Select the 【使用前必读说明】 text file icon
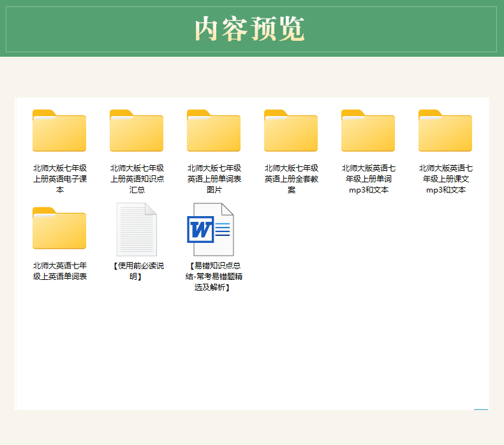 point(137,230)
